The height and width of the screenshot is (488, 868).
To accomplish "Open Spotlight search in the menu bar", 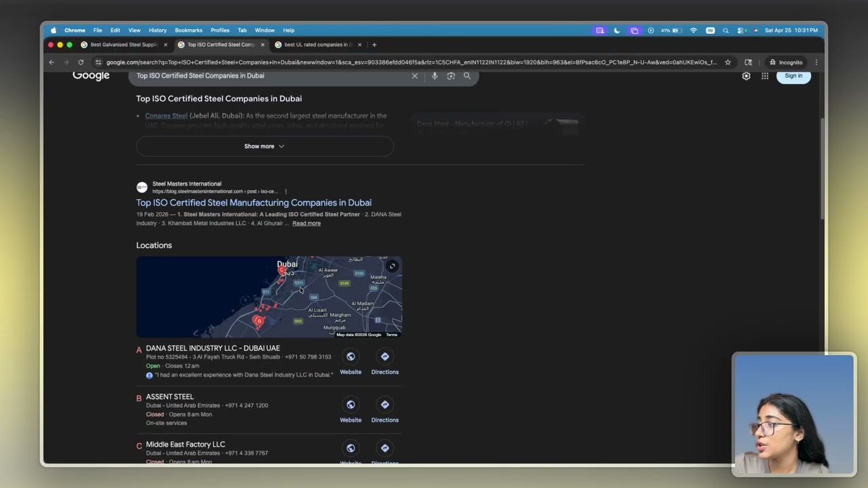I will coord(726,30).
